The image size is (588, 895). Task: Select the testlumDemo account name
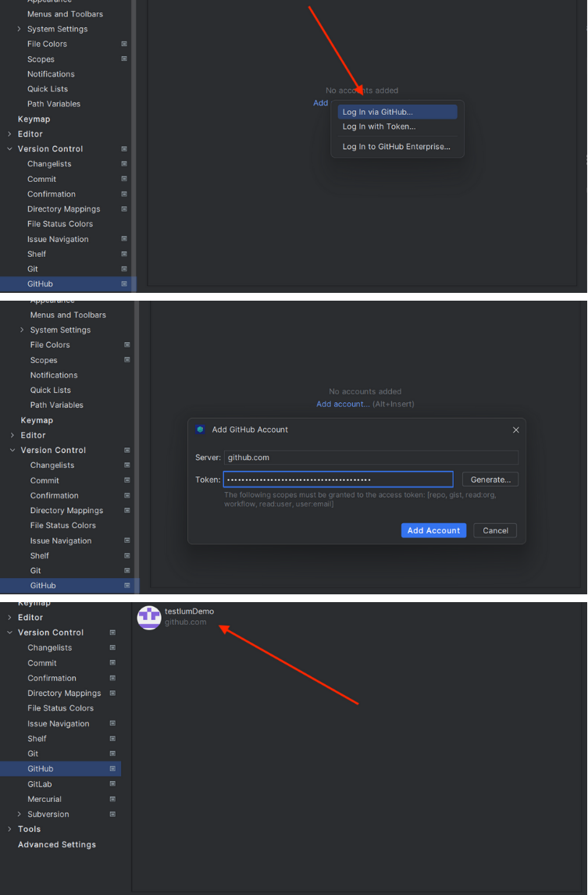click(x=190, y=612)
